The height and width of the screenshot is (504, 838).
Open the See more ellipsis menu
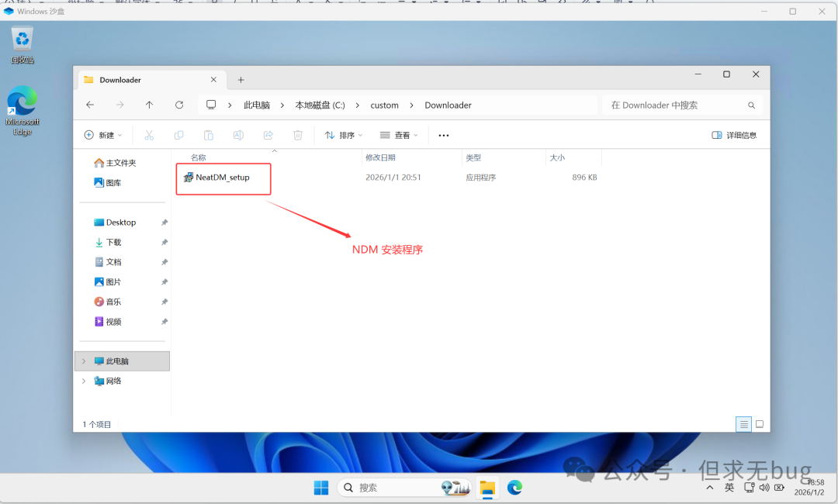444,135
